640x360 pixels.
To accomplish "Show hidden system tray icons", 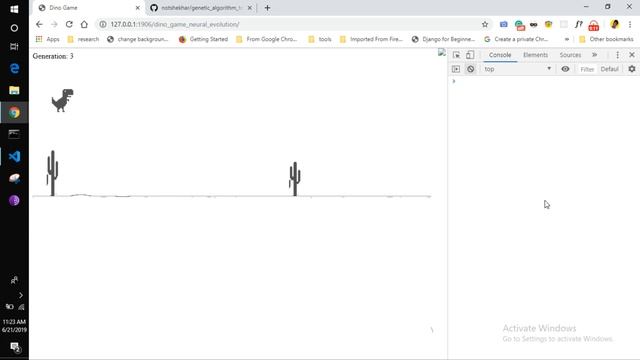I will click(x=21, y=295).
